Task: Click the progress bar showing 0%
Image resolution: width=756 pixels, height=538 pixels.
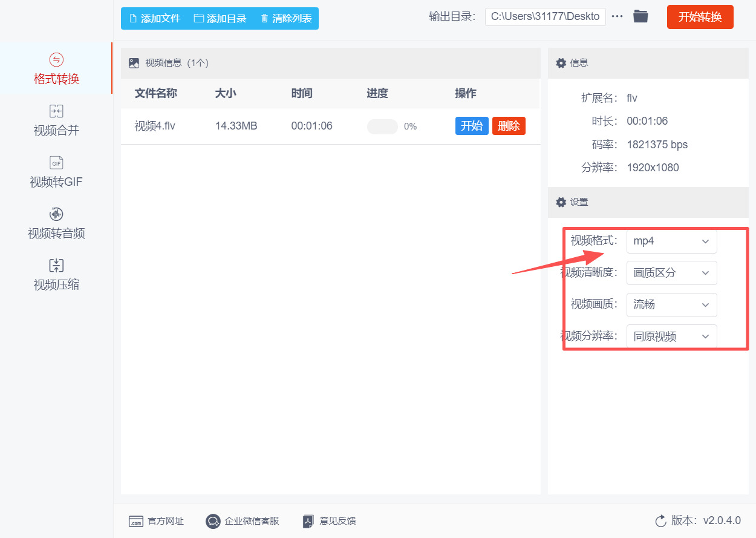Action: [x=382, y=126]
